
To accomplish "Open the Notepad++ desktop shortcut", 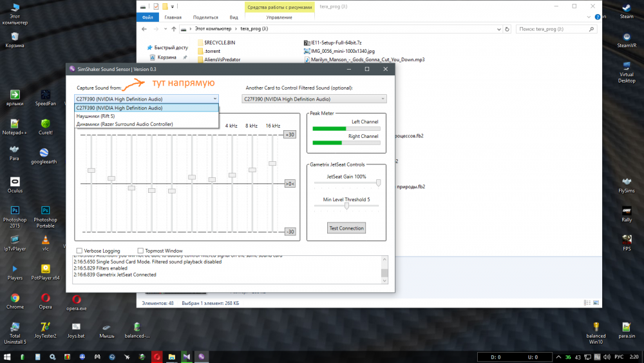I will tap(14, 126).
